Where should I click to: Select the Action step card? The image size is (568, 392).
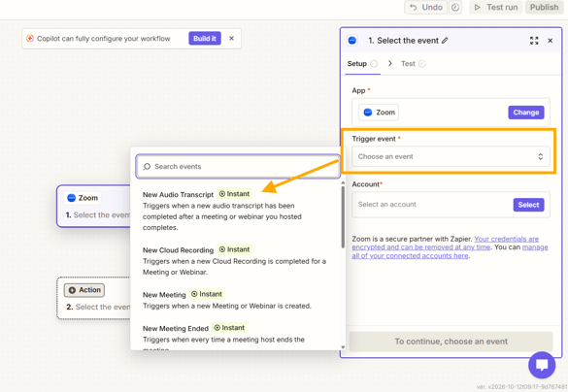[x=94, y=298]
